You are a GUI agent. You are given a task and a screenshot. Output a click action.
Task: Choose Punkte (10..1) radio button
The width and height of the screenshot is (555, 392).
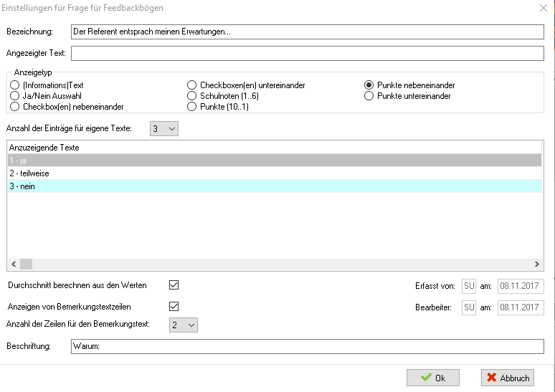click(x=191, y=107)
